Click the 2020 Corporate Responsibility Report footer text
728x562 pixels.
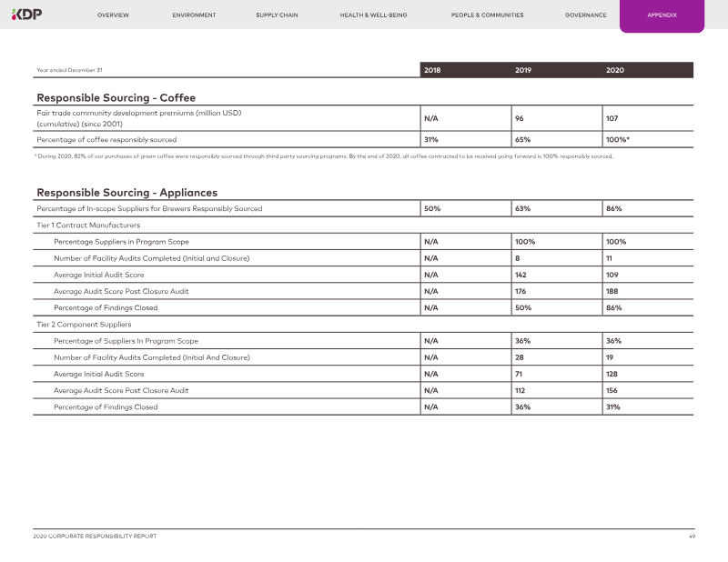[x=95, y=537]
